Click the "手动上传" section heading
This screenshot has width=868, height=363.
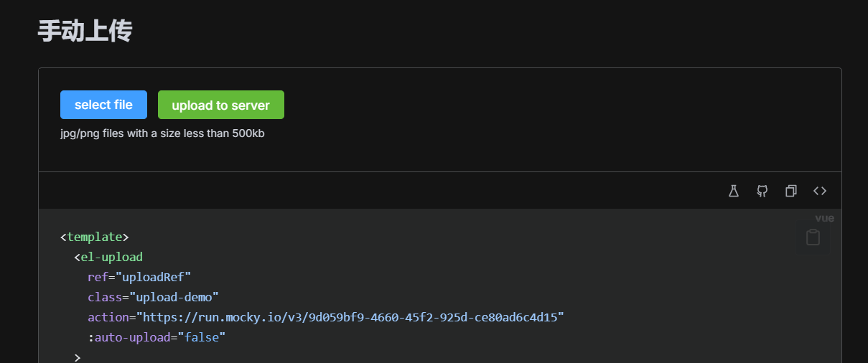click(x=85, y=31)
